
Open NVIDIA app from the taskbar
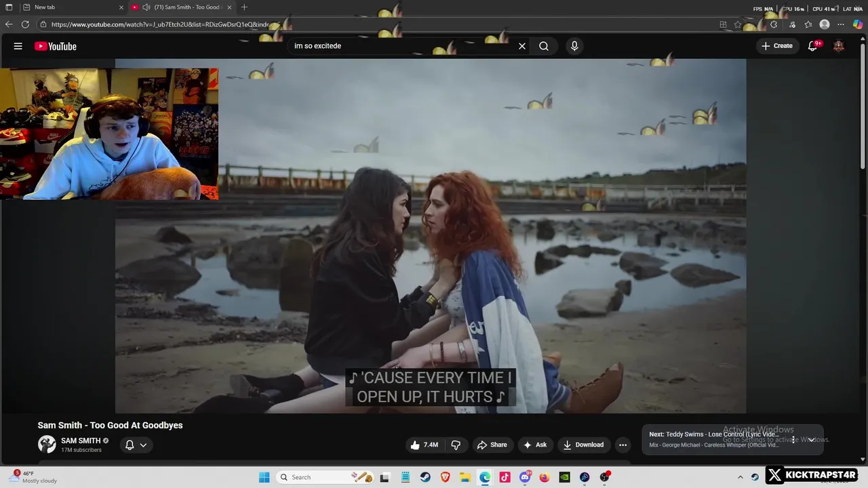(564, 477)
